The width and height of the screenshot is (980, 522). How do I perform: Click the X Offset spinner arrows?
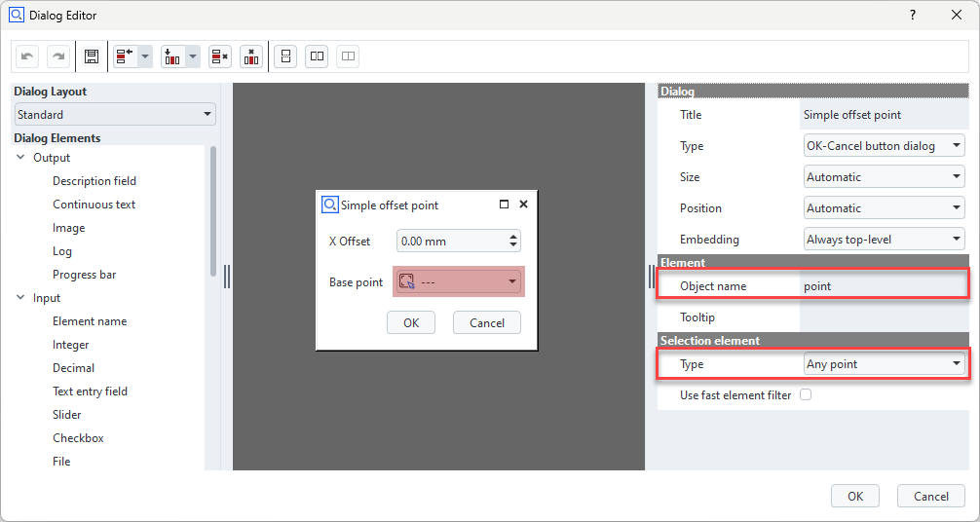514,241
